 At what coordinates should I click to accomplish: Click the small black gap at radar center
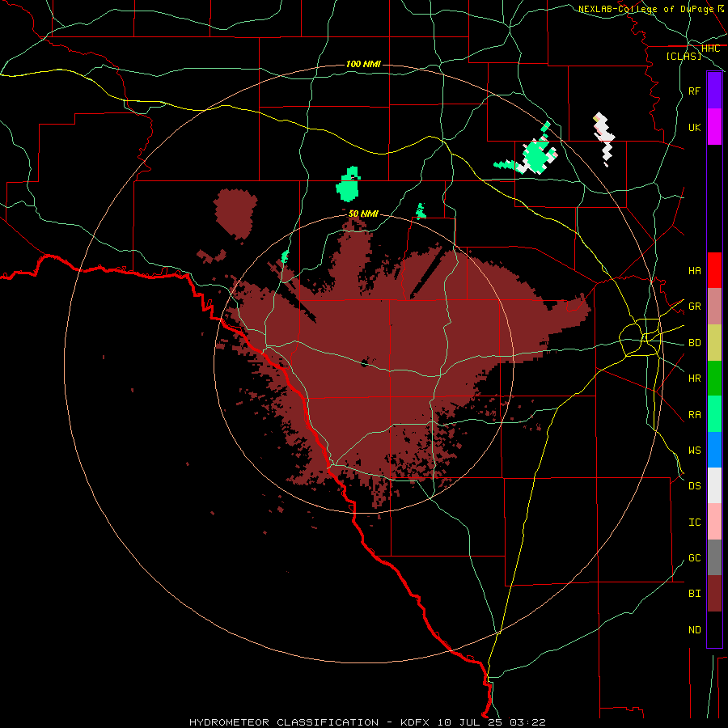click(366, 362)
